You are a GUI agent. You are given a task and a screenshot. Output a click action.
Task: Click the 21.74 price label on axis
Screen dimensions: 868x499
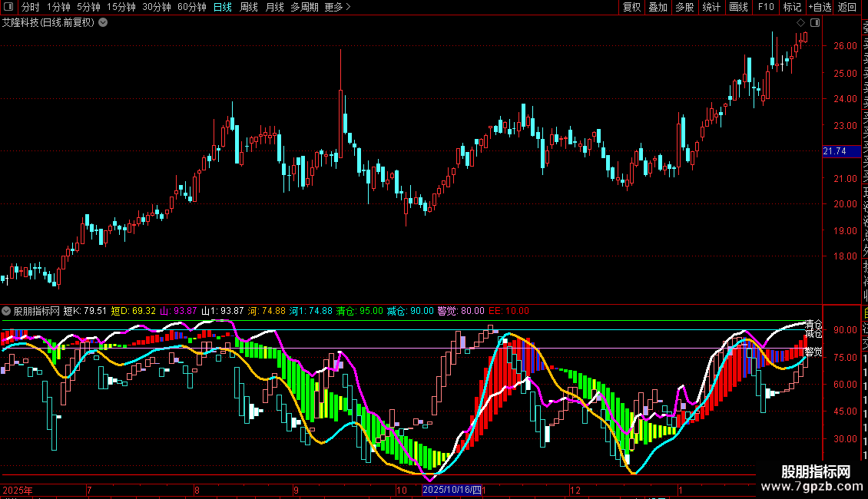pyautogui.click(x=834, y=152)
